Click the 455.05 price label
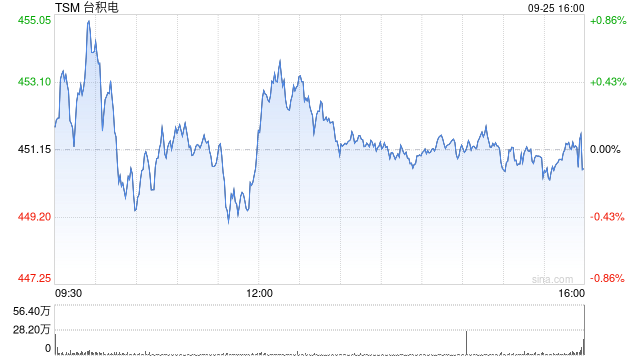 click(x=34, y=20)
